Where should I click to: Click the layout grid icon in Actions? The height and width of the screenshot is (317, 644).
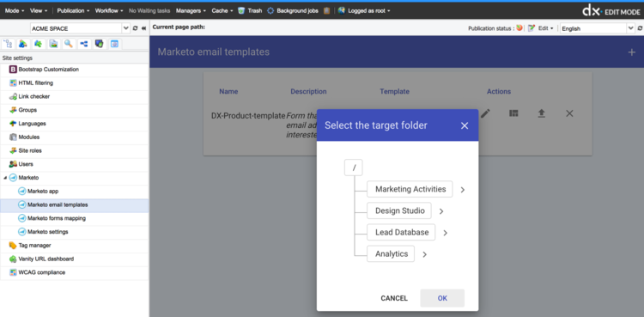pyautogui.click(x=513, y=113)
